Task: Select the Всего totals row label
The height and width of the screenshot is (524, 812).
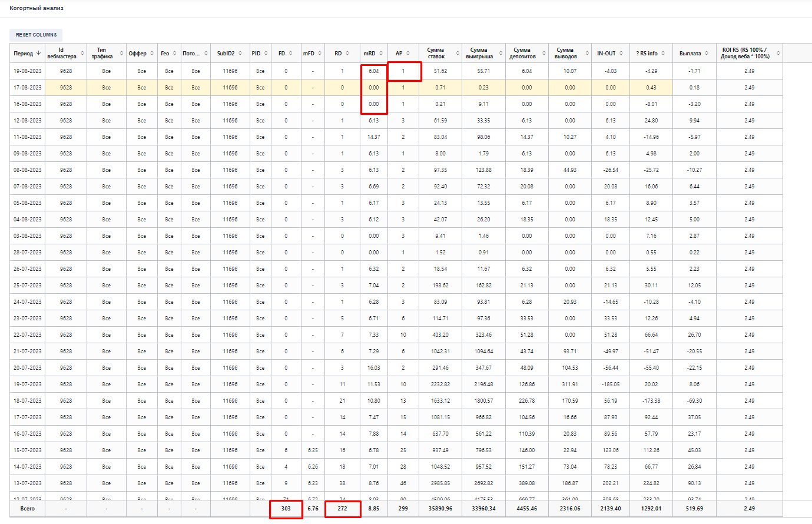Action: click(x=28, y=509)
